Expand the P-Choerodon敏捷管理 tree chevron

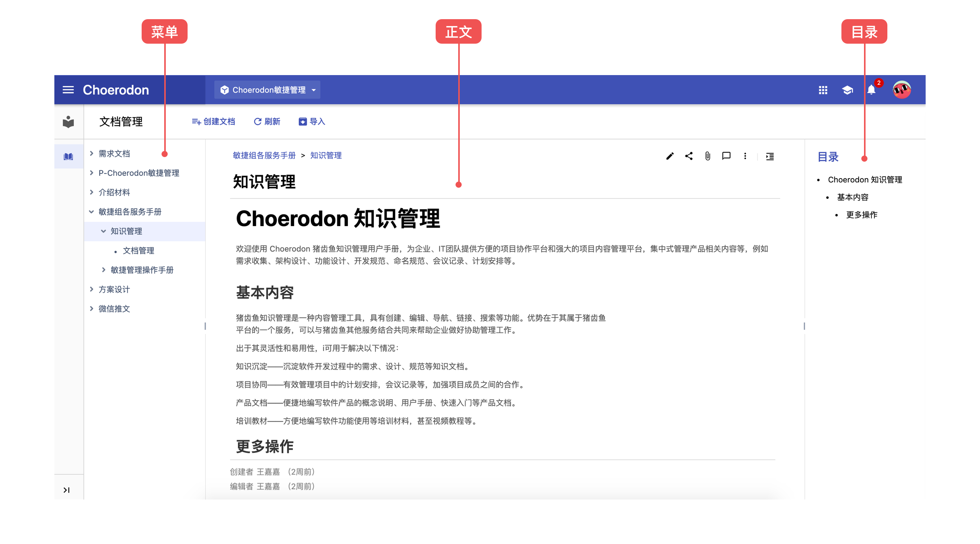pos(91,173)
